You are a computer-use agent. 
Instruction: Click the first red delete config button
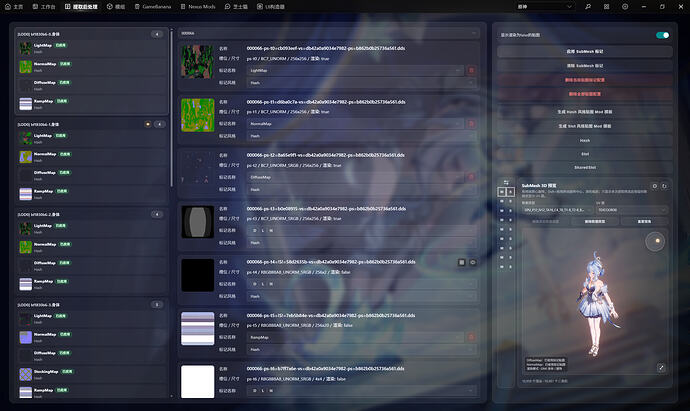(x=585, y=80)
